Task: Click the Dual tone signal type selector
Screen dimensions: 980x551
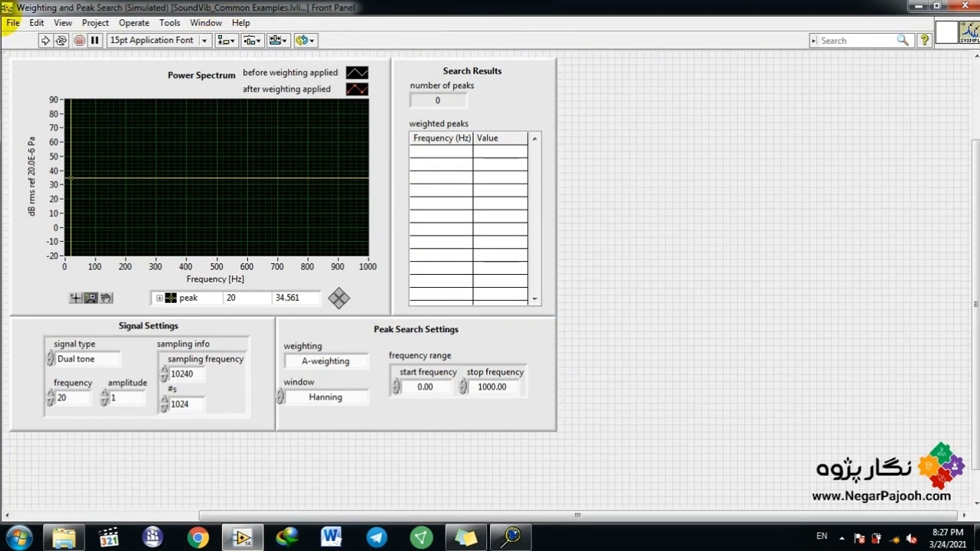Action: (x=86, y=359)
